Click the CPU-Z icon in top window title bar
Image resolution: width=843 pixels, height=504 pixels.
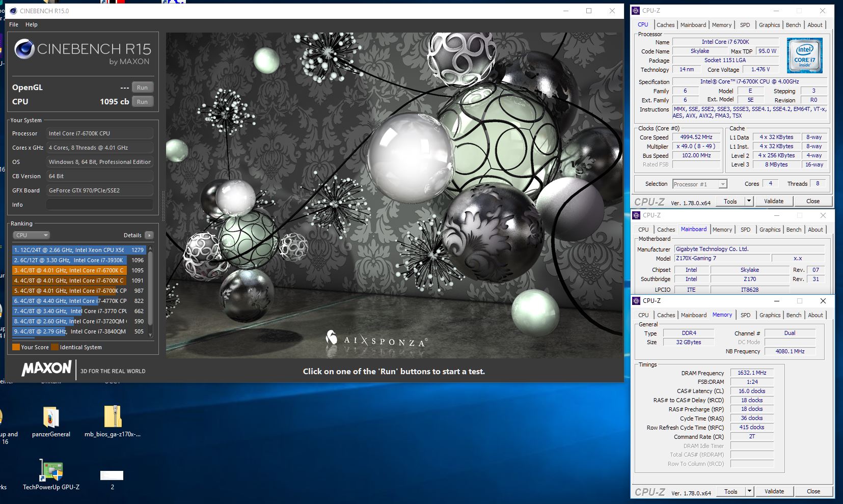tap(636, 11)
